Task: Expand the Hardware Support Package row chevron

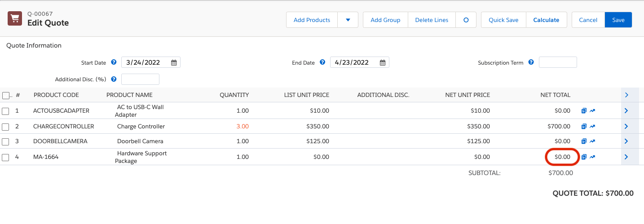Action: 626,157
